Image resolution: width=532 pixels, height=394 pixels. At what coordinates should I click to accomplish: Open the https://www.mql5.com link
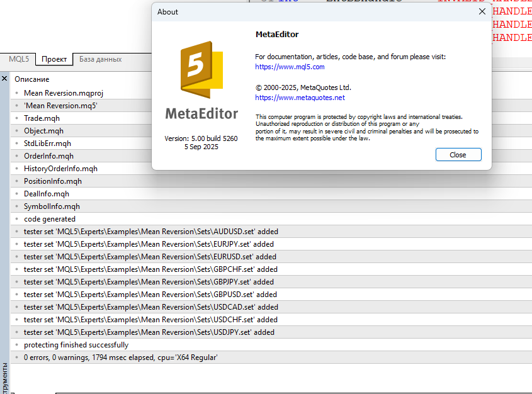(290, 67)
